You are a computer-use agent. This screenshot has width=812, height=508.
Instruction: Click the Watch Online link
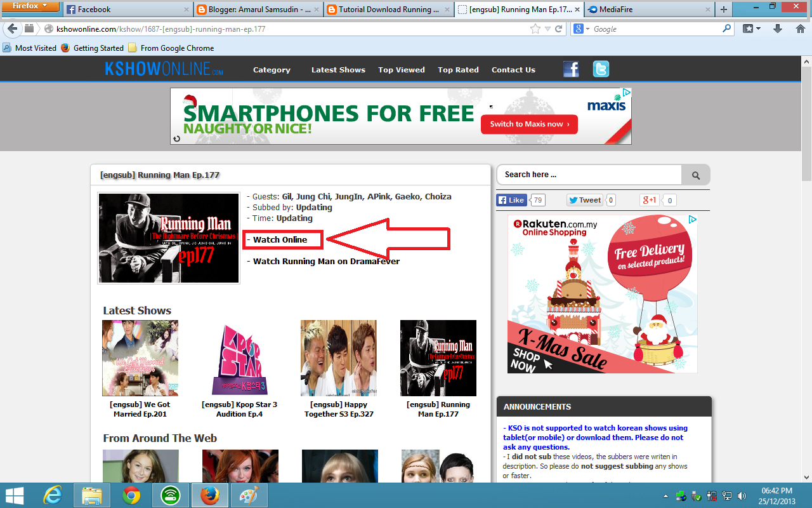280,239
